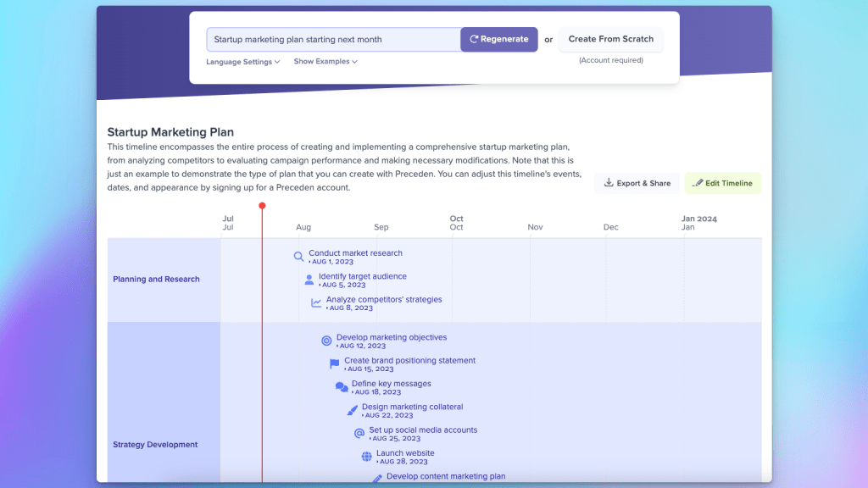This screenshot has height=488, width=868.
Task: Click the target icon for Develop marketing objectives
Action: point(326,341)
